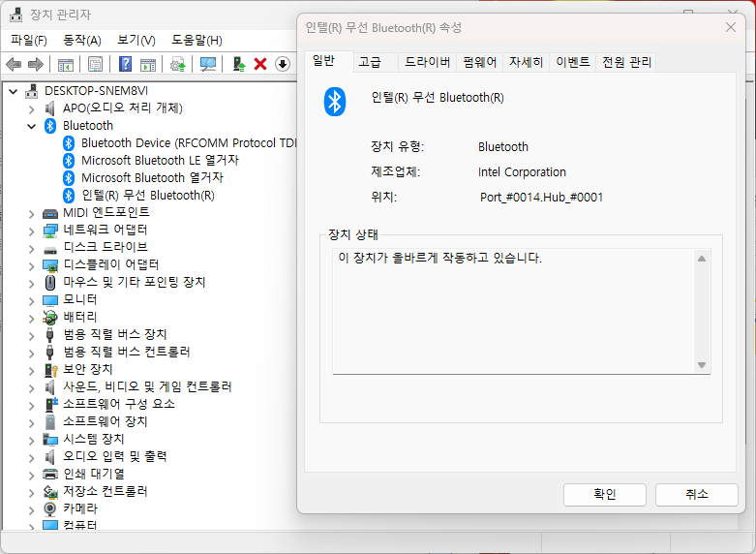Click the 배터리 category icon
The height and width of the screenshot is (554, 756).
click(x=50, y=317)
